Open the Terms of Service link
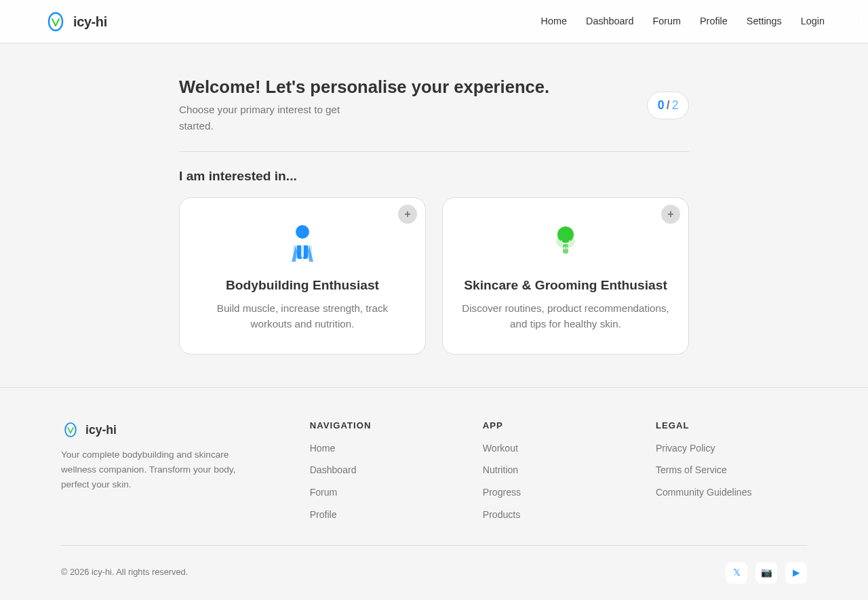868x600 pixels. pos(691,470)
